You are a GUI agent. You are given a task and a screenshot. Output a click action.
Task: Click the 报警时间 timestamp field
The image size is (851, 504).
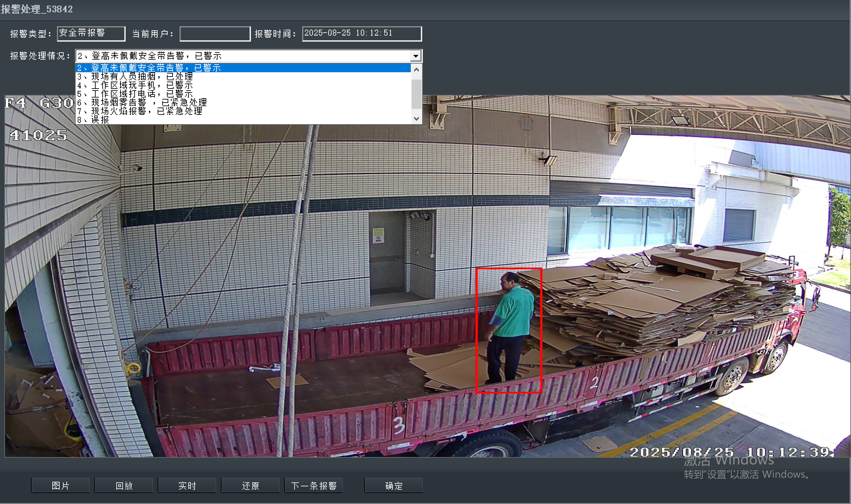tap(362, 33)
